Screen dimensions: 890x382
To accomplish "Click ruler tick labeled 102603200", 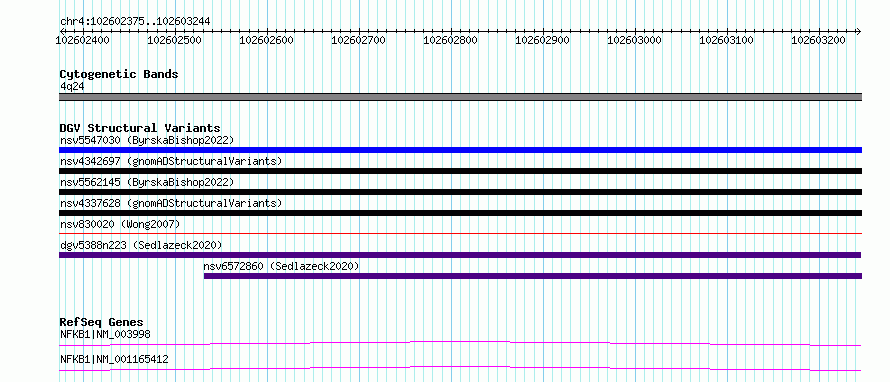I will click(819, 40).
